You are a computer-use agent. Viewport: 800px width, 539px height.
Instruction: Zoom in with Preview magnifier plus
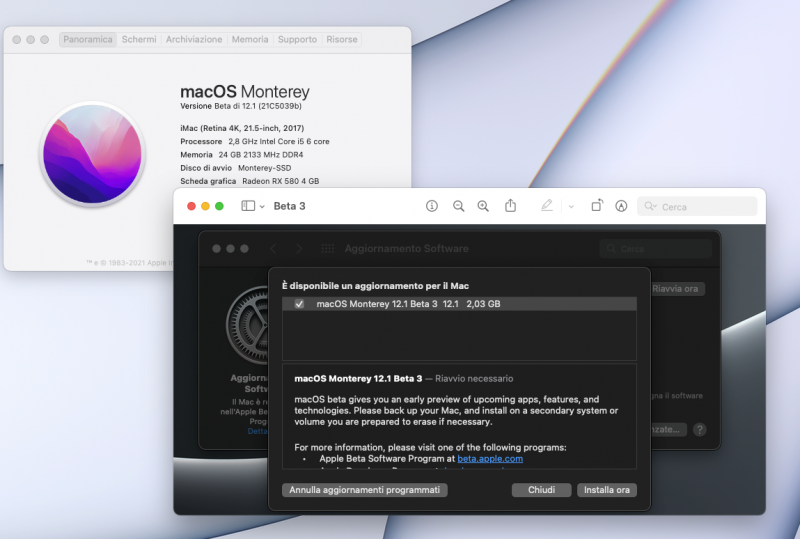click(483, 206)
